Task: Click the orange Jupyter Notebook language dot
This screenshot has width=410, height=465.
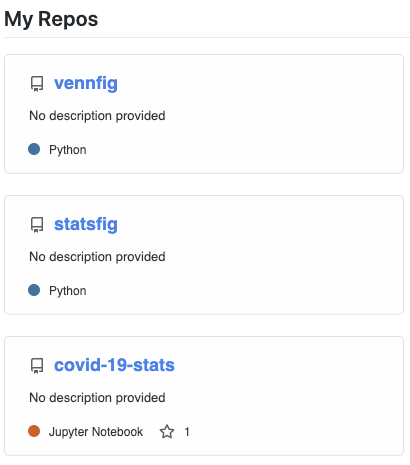Action: point(34,431)
